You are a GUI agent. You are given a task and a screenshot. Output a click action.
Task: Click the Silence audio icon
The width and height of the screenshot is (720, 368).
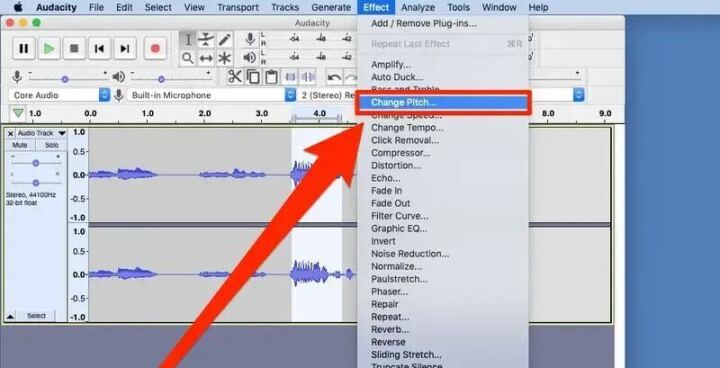click(308, 77)
